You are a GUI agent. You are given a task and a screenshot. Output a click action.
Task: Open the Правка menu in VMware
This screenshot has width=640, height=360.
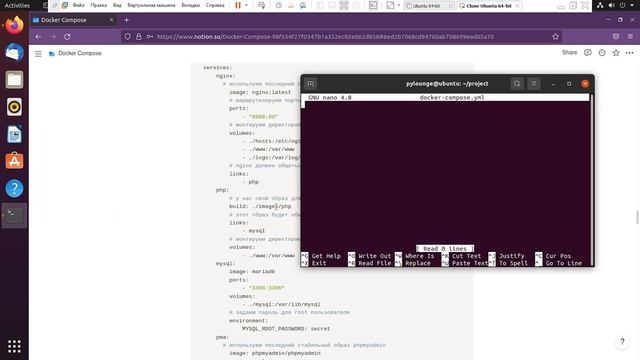pos(98,5)
